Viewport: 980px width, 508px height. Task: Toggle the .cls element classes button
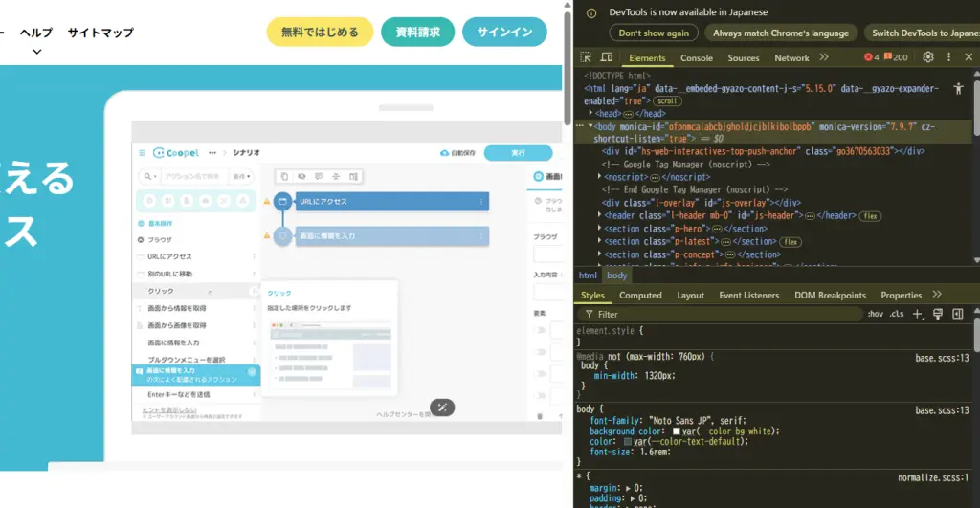(897, 315)
